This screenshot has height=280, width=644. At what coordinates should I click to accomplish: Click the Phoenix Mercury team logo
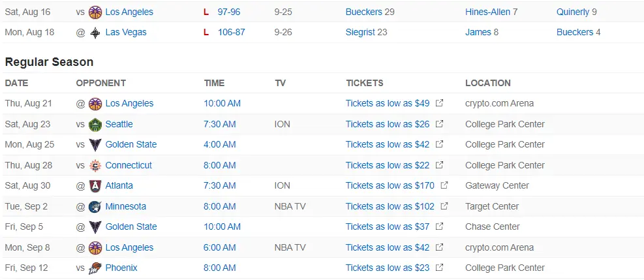click(x=95, y=268)
